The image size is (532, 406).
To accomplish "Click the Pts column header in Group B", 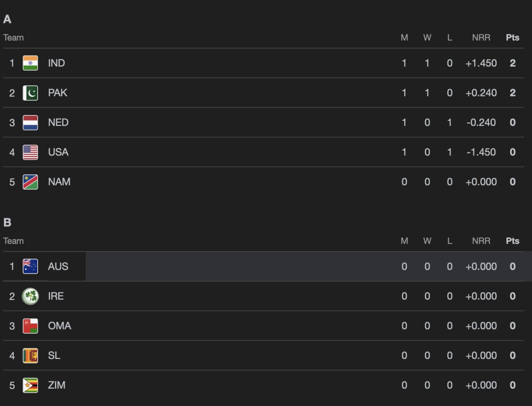I will [x=512, y=241].
